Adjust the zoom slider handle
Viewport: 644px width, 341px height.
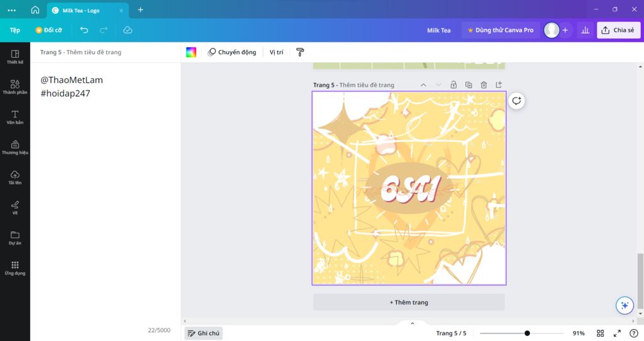[x=527, y=333]
